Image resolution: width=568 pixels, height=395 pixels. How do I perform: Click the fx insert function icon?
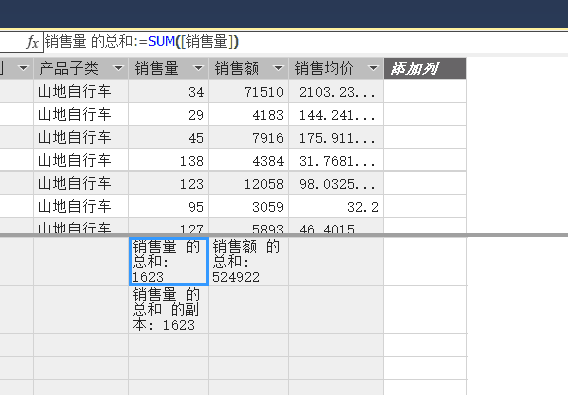click(x=33, y=42)
